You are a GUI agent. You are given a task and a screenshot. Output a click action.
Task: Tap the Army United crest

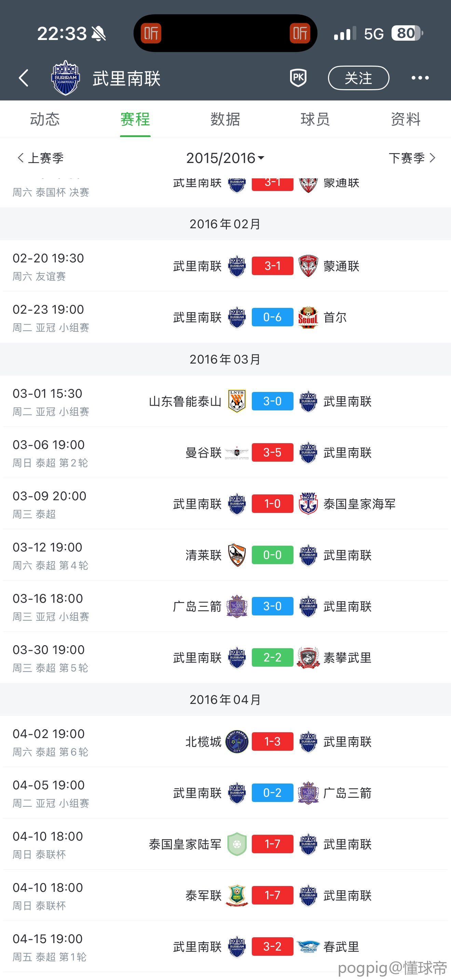pyautogui.click(x=236, y=896)
